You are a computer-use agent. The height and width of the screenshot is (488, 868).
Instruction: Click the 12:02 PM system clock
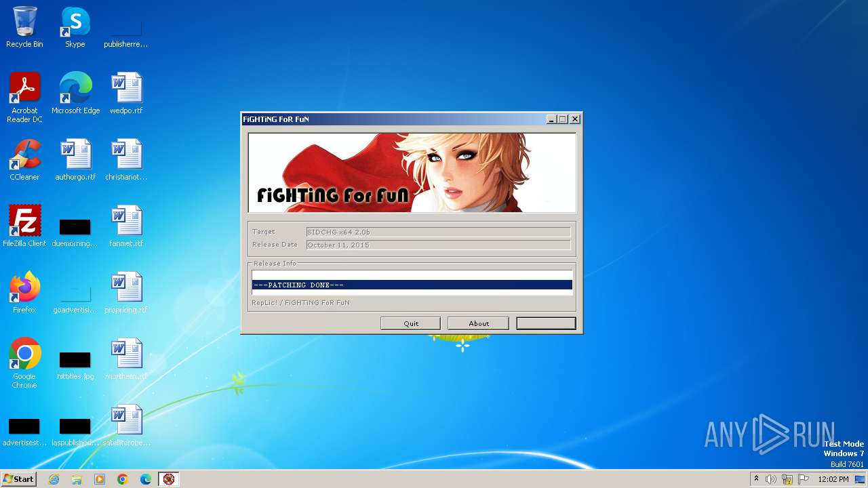833,479
